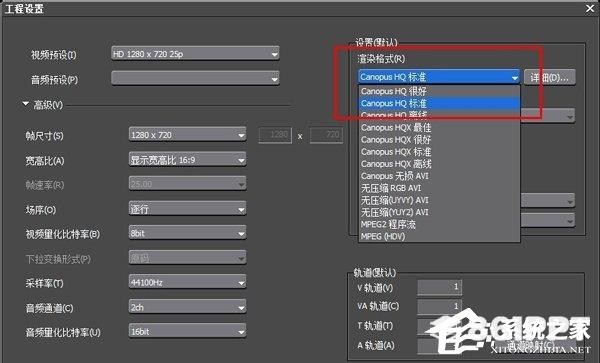Image resolution: width=600 pixels, height=363 pixels.
Task: Collapse the 高级(V) section
Action: (26, 104)
